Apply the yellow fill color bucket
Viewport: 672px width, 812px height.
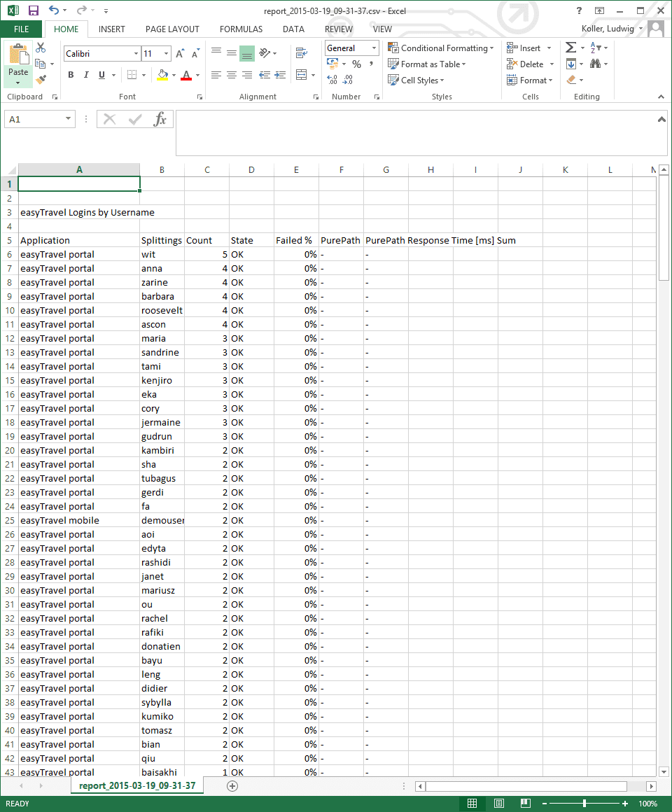[x=162, y=75]
